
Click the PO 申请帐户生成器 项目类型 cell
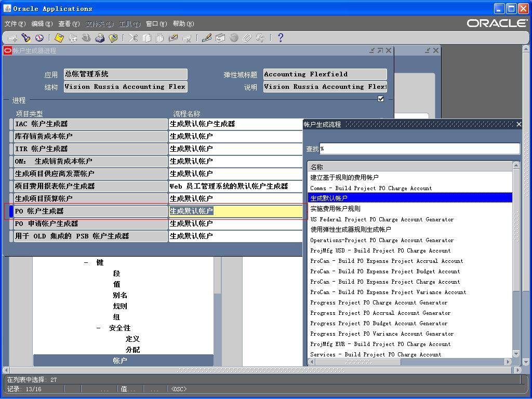90,223
